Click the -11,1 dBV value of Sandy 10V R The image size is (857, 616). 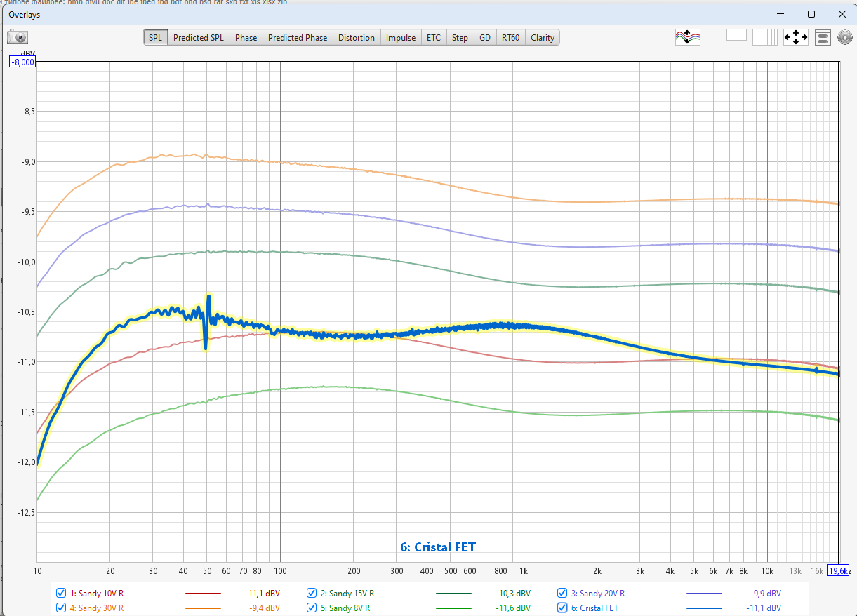[x=263, y=594]
